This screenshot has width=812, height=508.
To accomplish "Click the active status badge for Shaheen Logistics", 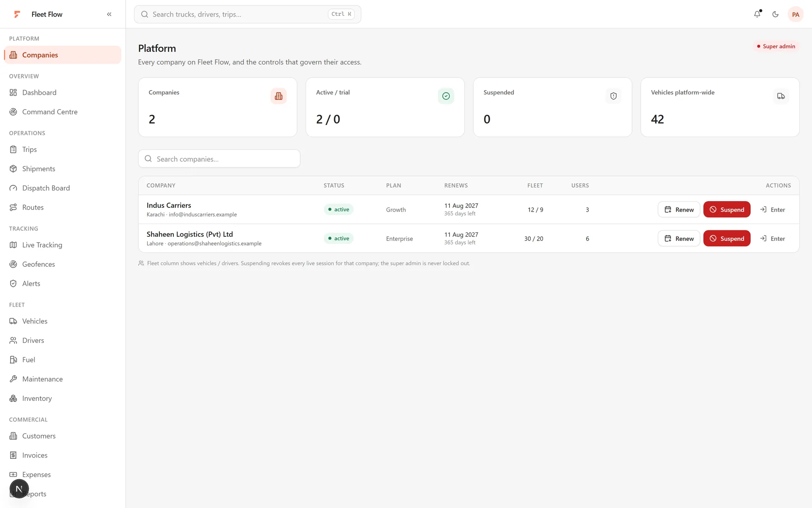I will click(x=339, y=238).
